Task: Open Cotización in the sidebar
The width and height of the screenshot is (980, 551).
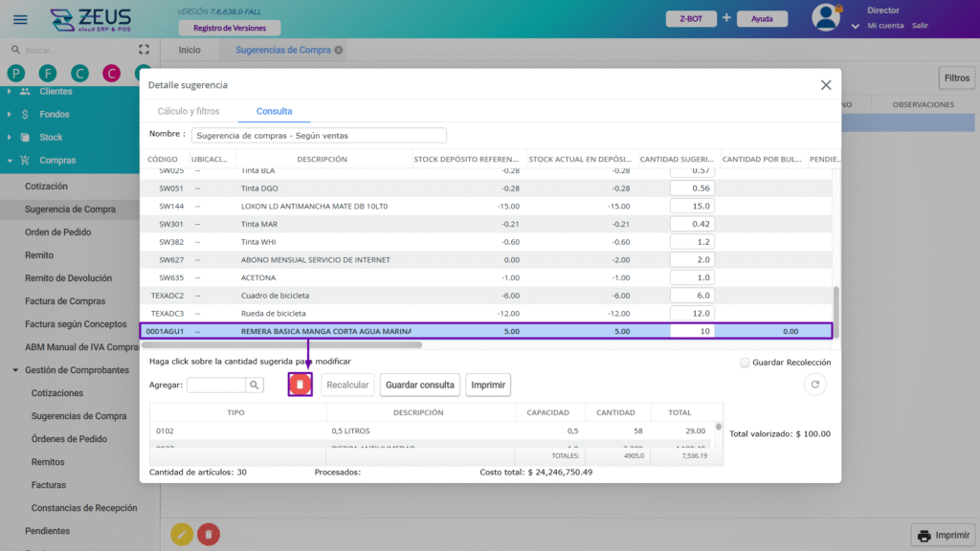Action: coord(46,187)
